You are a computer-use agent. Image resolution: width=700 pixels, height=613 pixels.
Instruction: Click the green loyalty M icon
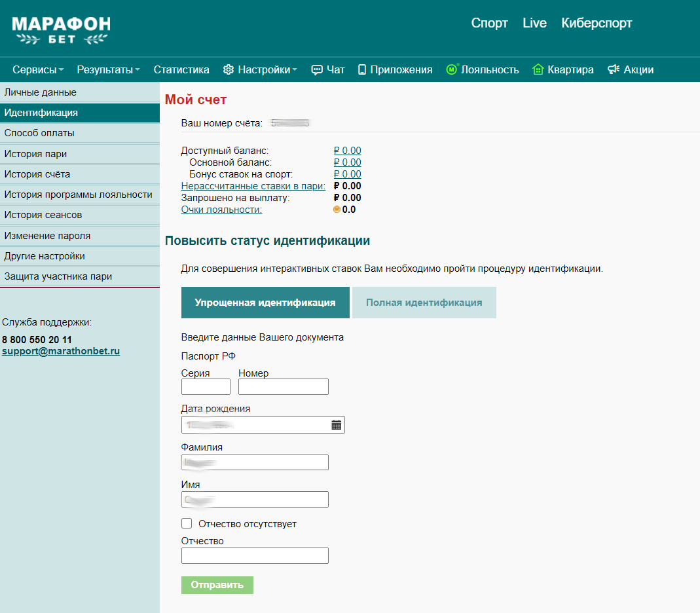click(452, 69)
